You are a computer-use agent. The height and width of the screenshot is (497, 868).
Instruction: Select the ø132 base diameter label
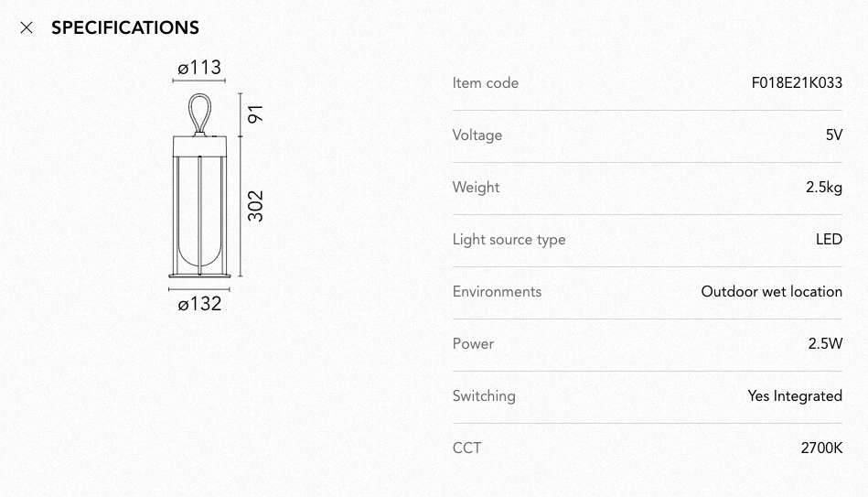tap(199, 304)
